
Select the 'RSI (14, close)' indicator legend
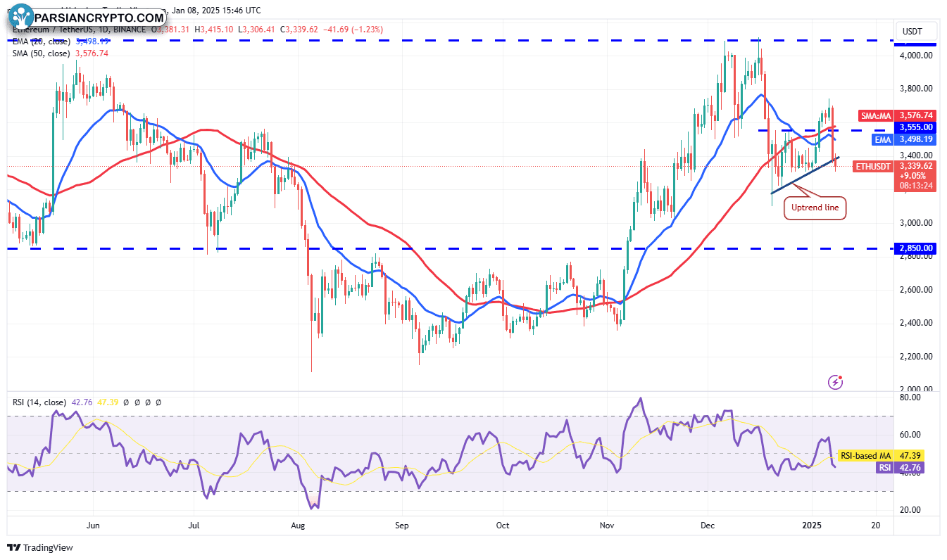[x=39, y=402]
